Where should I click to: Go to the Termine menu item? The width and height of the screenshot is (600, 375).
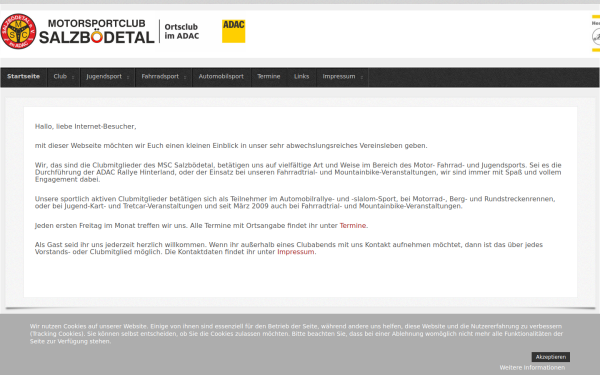(269, 77)
